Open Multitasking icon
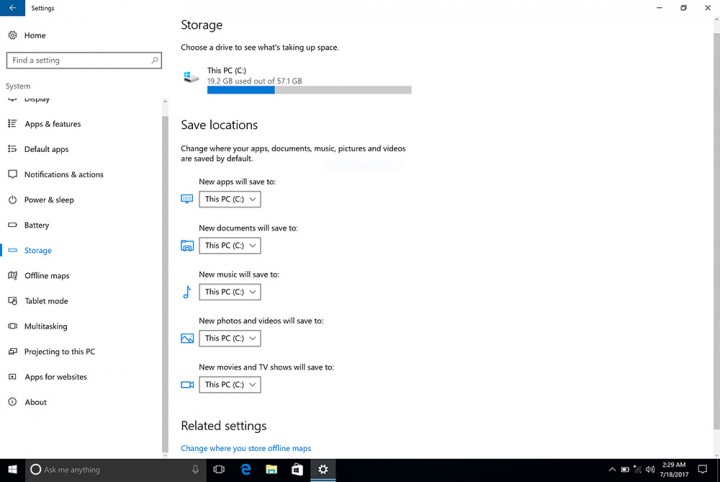720x482 pixels. click(12, 326)
